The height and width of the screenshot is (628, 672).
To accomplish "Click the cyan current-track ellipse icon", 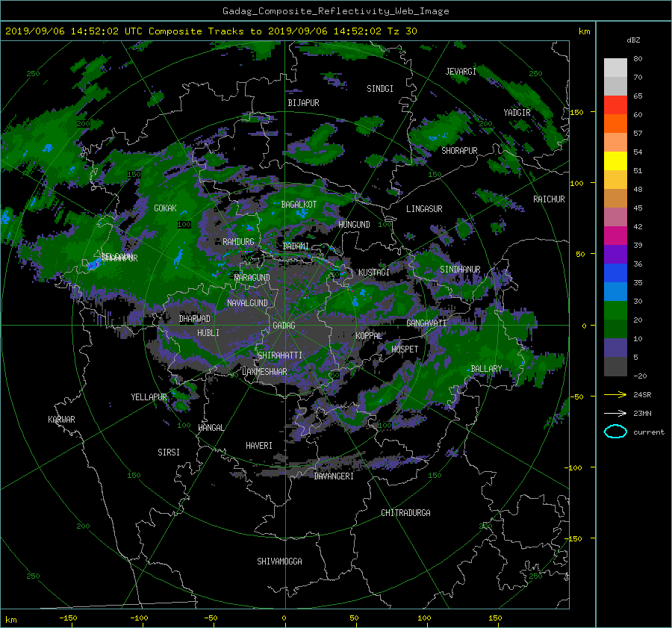I will [x=615, y=432].
